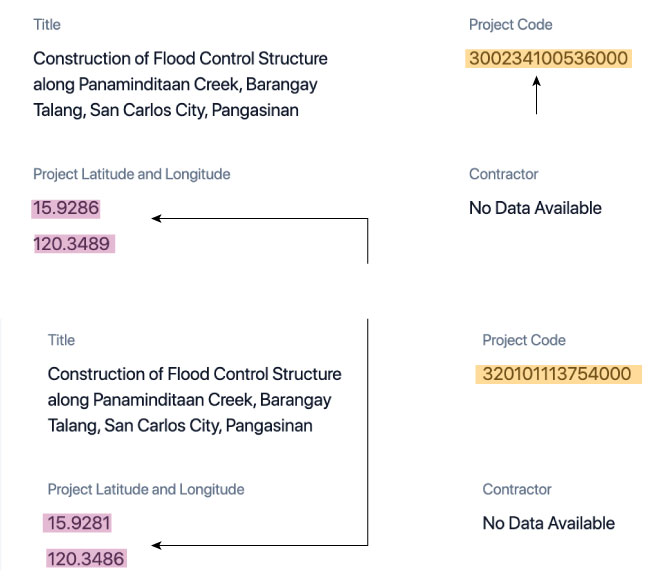Click No Data Available in the lower record
Image resolution: width=660 pixels, height=586 pixels.
(x=548, y=523)
